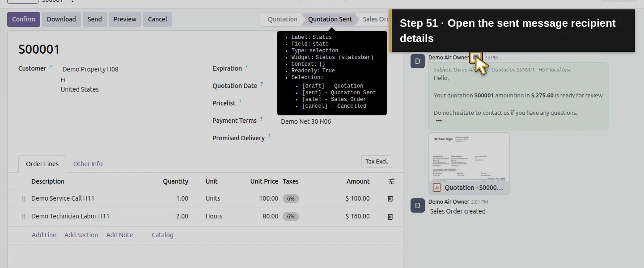Cancel the quotation
Screen dimensions: 644x268
point(157,19)
